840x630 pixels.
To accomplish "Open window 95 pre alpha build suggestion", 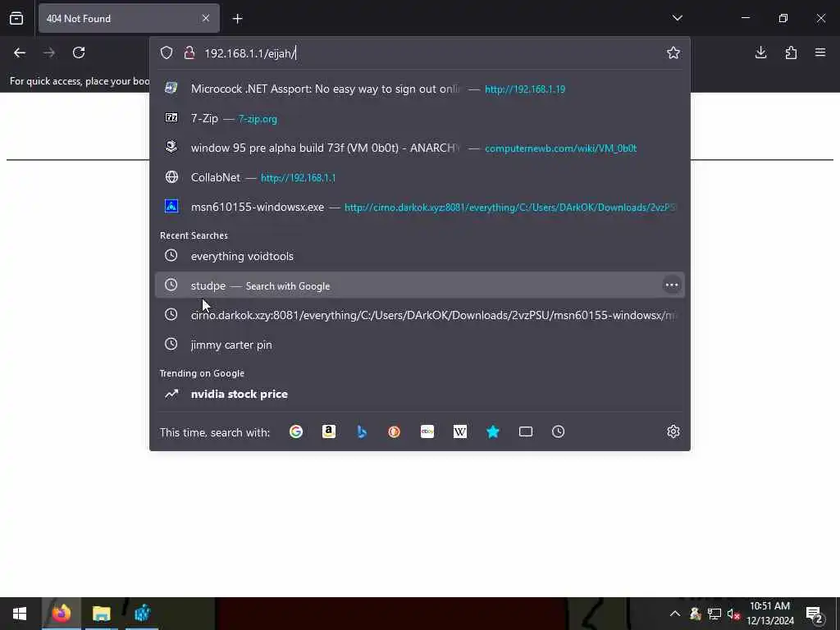I will coord(419,148).
